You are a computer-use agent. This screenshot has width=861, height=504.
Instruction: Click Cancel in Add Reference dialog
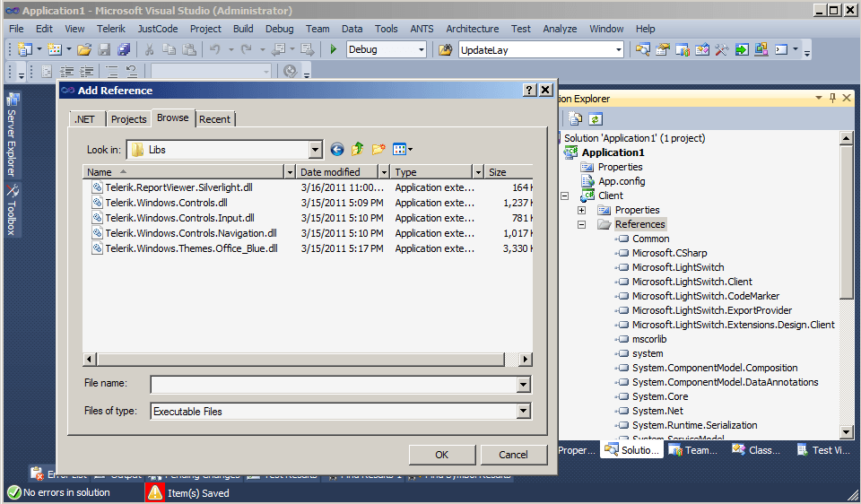point(513,455)
